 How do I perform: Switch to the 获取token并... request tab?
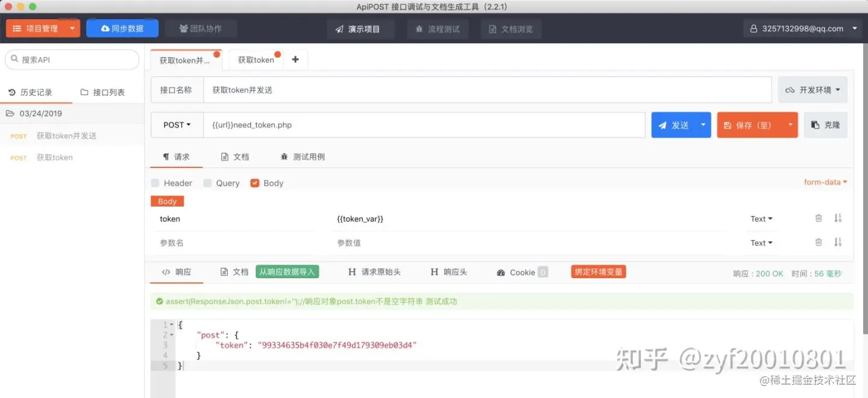pyautogui.click(x=186, y=60)
